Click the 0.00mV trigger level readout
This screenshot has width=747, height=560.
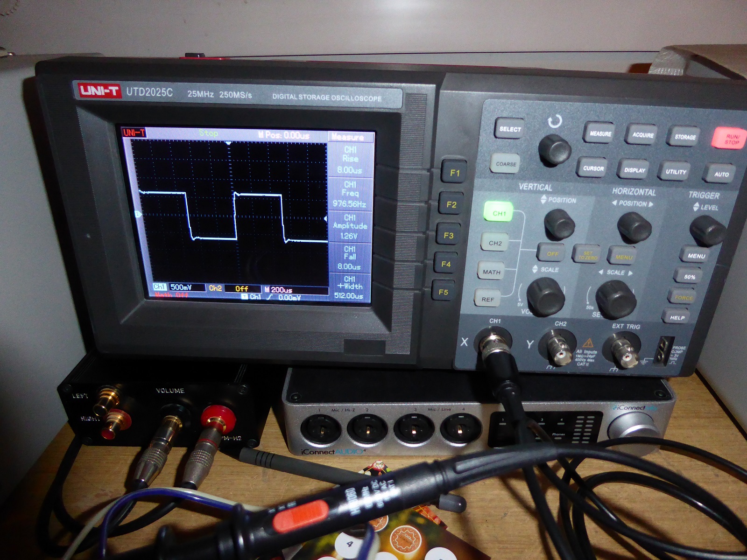coord(289,297)
